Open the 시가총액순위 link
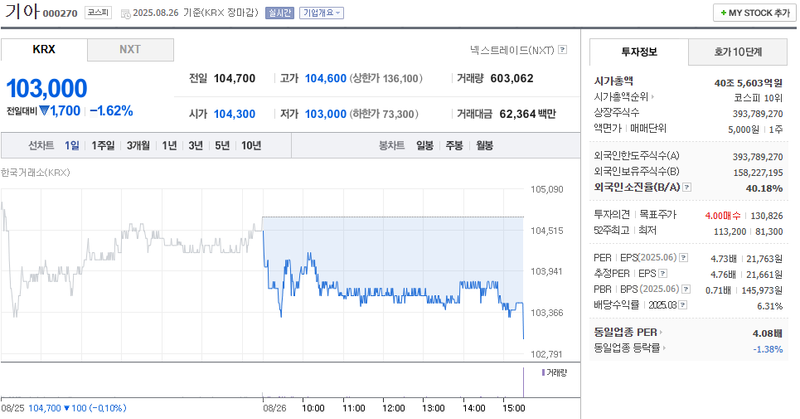The height and width of the screenshot is (419, 800). [623, 96]
